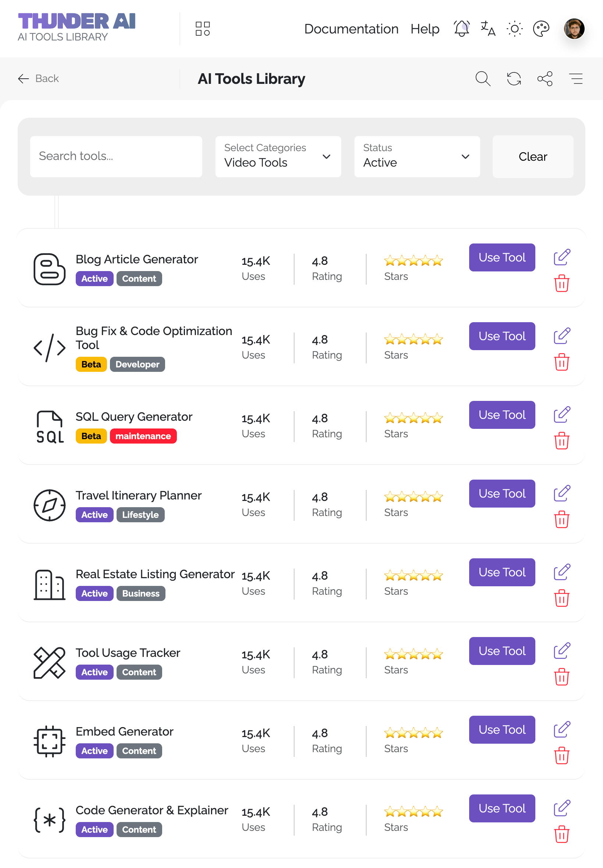Expand the Status dropdown
The width and height of the screenshot is (603, 868).
[417, 156]
